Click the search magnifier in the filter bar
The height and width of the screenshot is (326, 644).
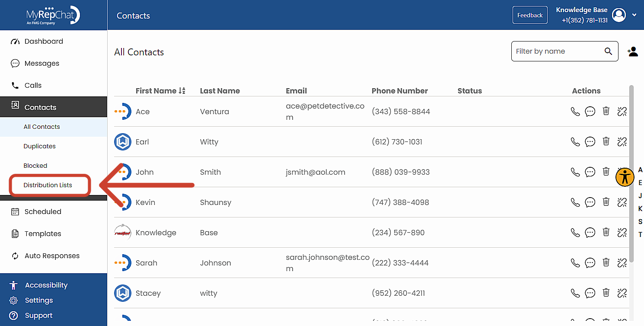tap(608, 51)
